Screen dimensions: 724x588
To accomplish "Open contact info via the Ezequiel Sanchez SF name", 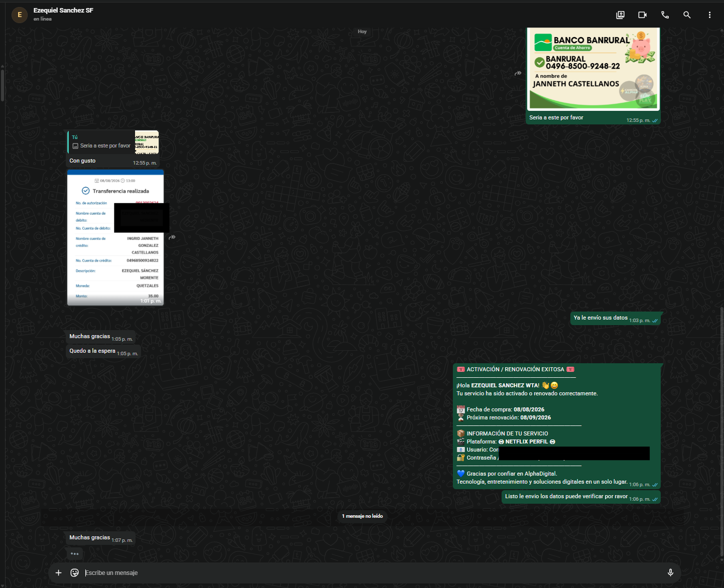I will click(x=63, y=11).
